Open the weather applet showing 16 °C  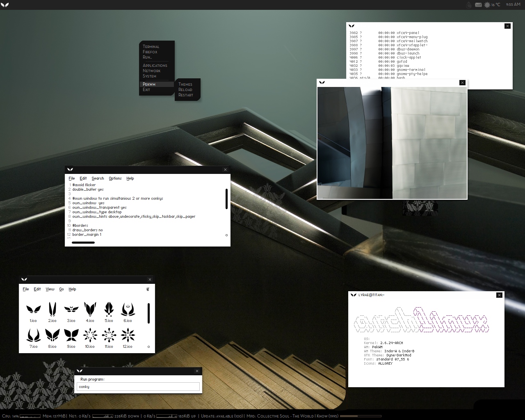492,5
